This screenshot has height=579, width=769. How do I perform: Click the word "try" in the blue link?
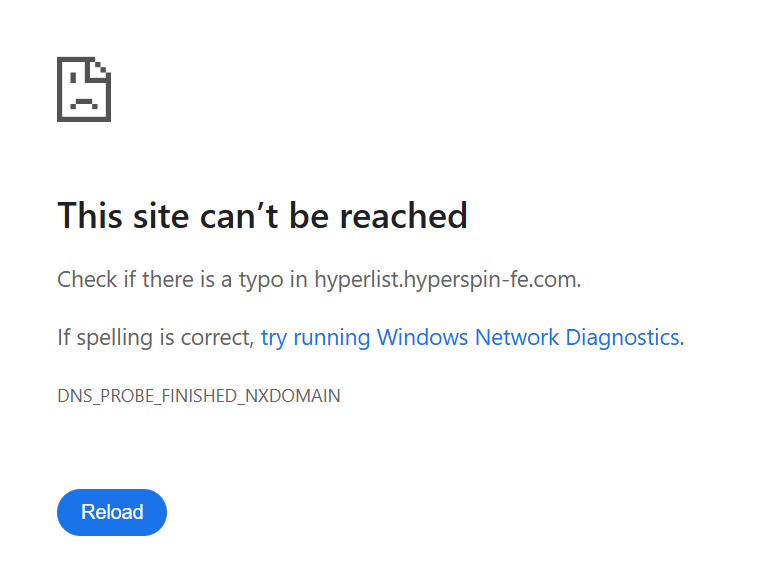[273, 337]
